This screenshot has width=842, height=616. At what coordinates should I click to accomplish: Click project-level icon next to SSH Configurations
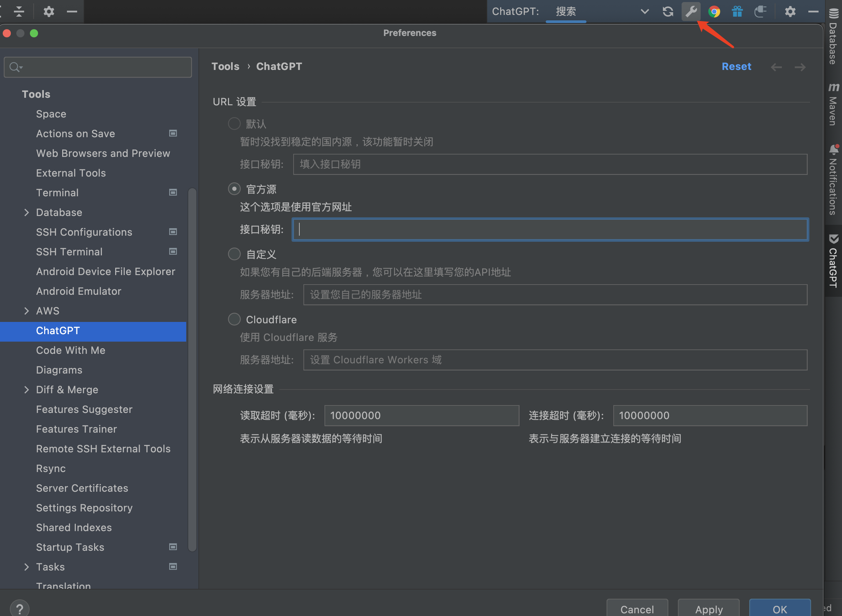click(x=173, y=232)
